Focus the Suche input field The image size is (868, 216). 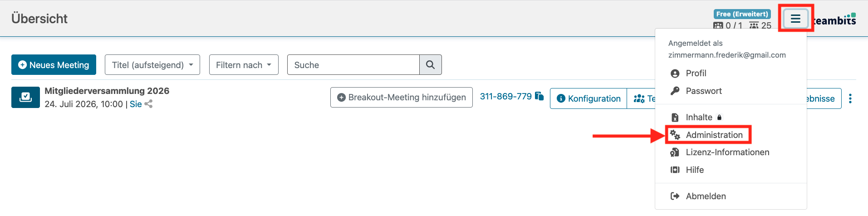click(353, 65)
